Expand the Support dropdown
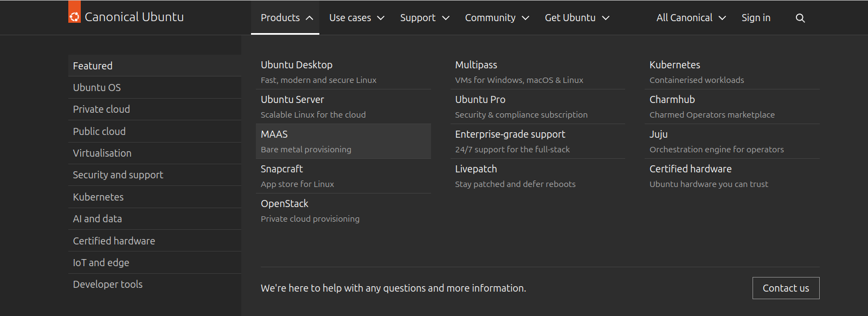The width and height of the screenshot is (868, 316). click(x=425, y=18)
